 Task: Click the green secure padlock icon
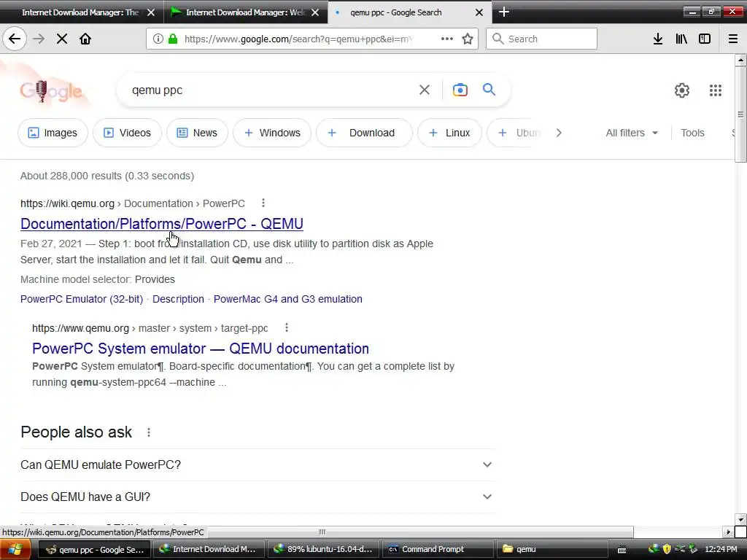click(173, 39)
